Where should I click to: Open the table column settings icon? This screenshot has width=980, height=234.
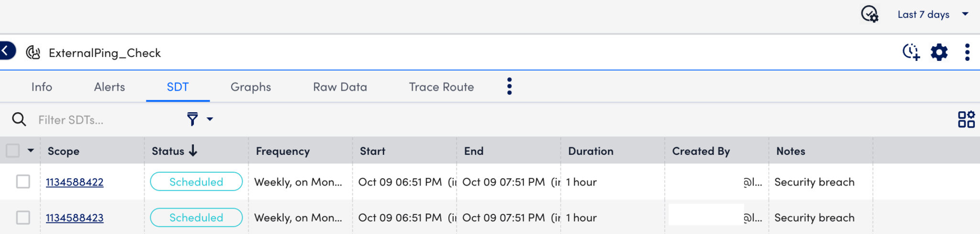pyautogui.click(x=966, y=119)
